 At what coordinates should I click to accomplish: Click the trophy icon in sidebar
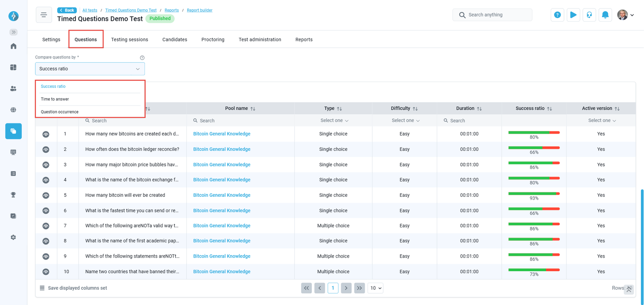coord(13,195)
